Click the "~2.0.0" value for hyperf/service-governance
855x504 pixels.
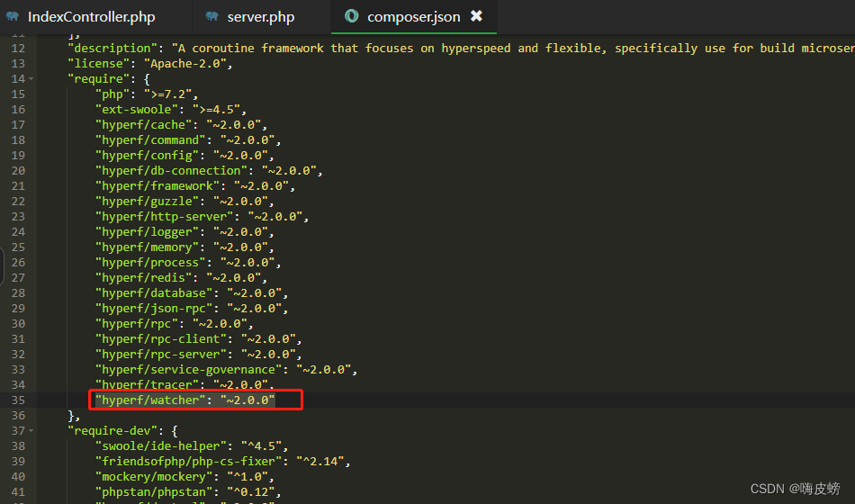coord(323,369)
